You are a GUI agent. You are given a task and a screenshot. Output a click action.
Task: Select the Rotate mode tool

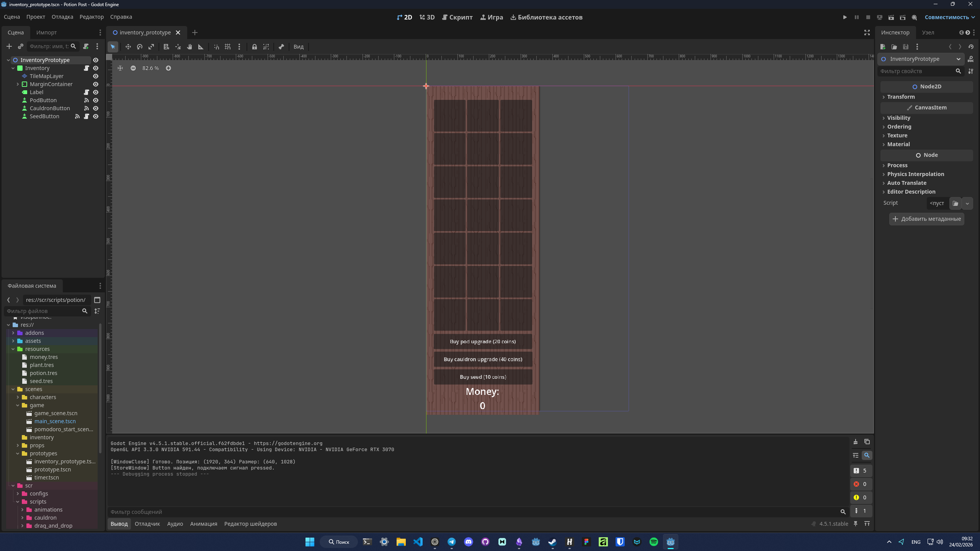click(x=140, y=47)
